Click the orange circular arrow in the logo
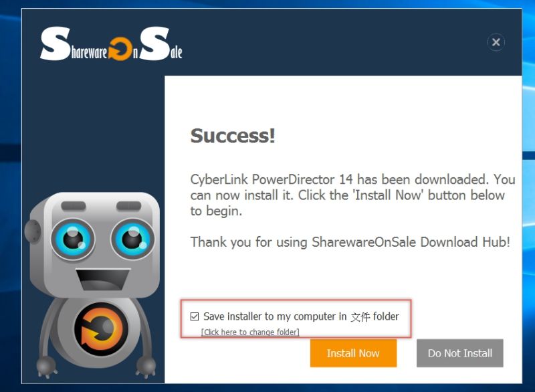 point(120,49)
